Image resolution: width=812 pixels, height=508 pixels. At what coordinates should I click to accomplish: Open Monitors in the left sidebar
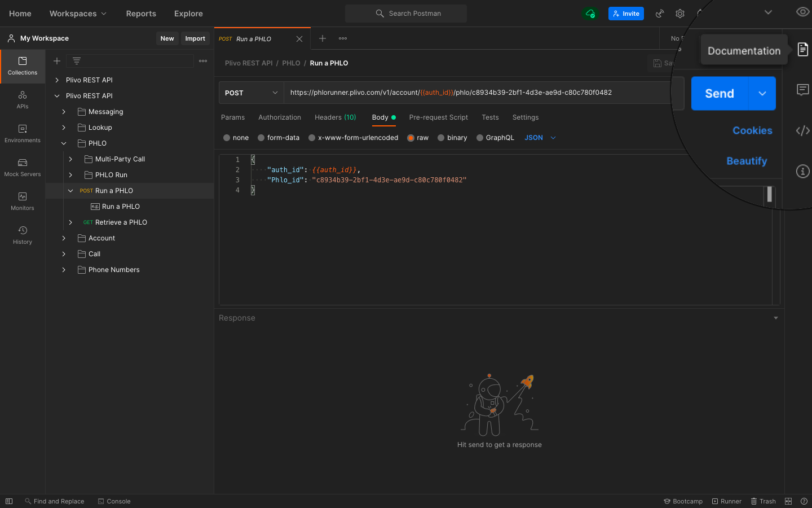[x=23, y=202]
